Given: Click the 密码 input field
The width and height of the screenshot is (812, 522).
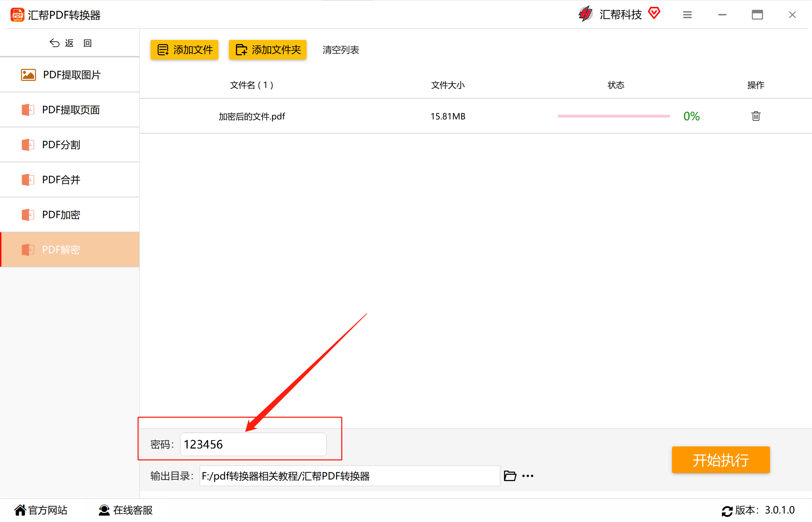Looking at the screenshot, I should 253,444.
